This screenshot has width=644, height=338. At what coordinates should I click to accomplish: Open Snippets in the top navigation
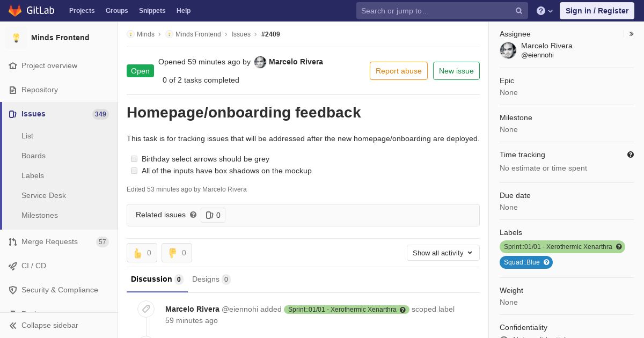(152, 11)
